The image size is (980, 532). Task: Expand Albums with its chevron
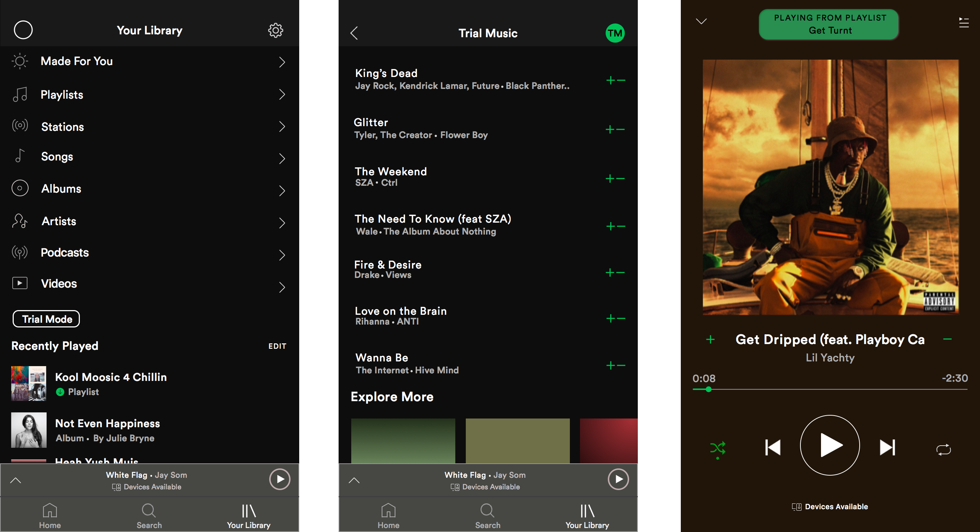[282, 191]
